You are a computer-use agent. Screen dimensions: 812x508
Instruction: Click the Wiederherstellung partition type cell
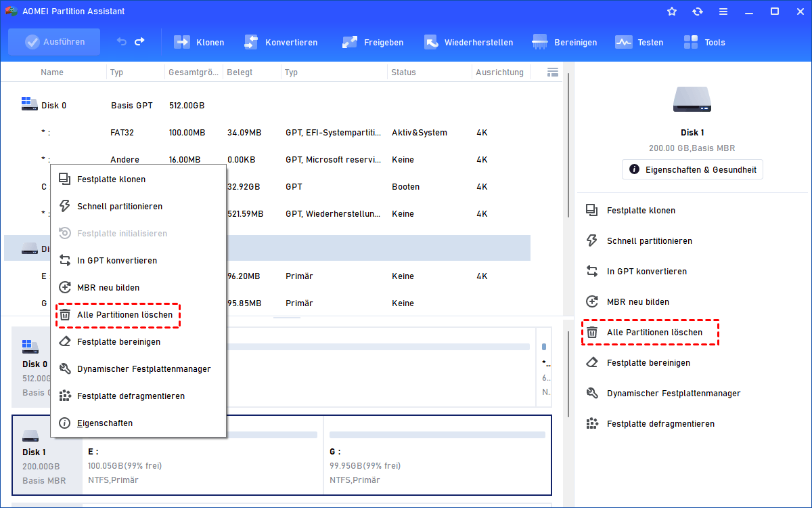click(332, 214)
